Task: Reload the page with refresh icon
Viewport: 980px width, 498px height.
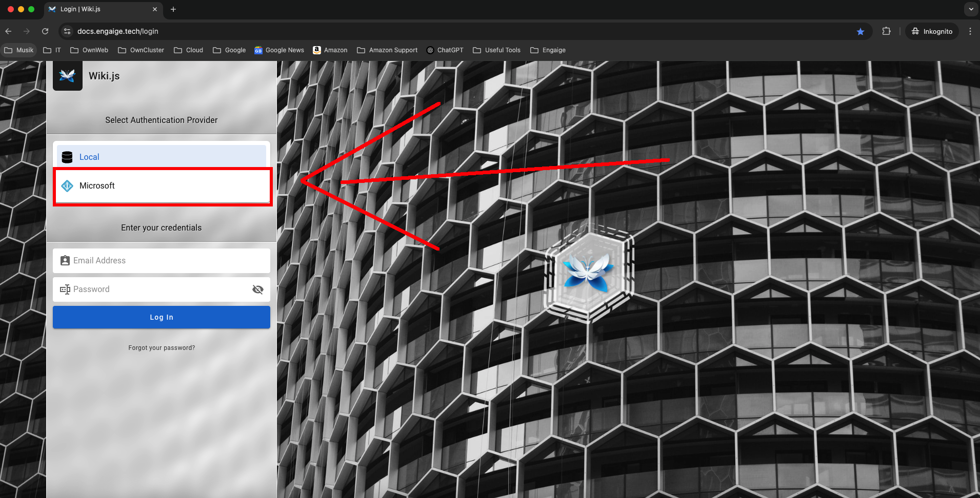Action: tap(45, 31)
